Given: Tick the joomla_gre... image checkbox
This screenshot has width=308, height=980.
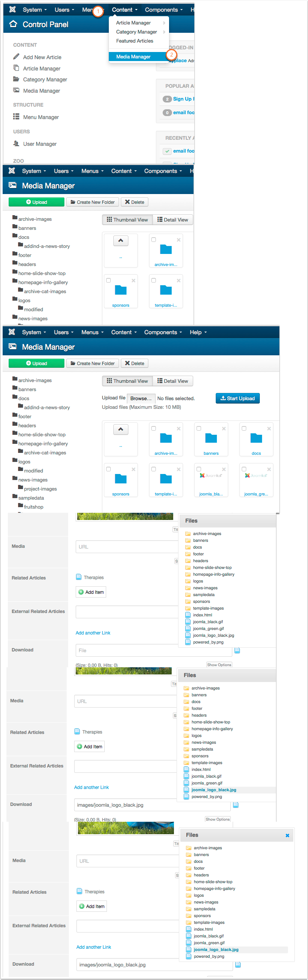Looking at the screenshot, I should tap(244, 469).
